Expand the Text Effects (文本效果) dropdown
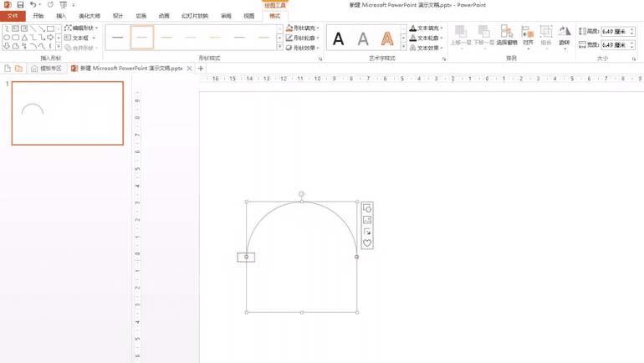Image resolution: width=644 pixels, height=363 pixels. [x=428, y=48]
